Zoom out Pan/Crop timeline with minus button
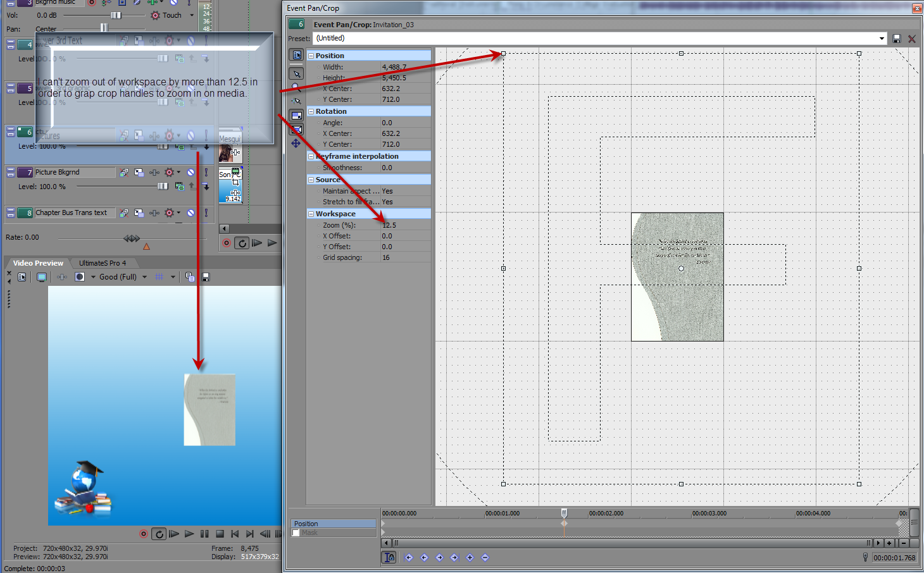Viewport: 924px width, 573px height. point(904,543)
